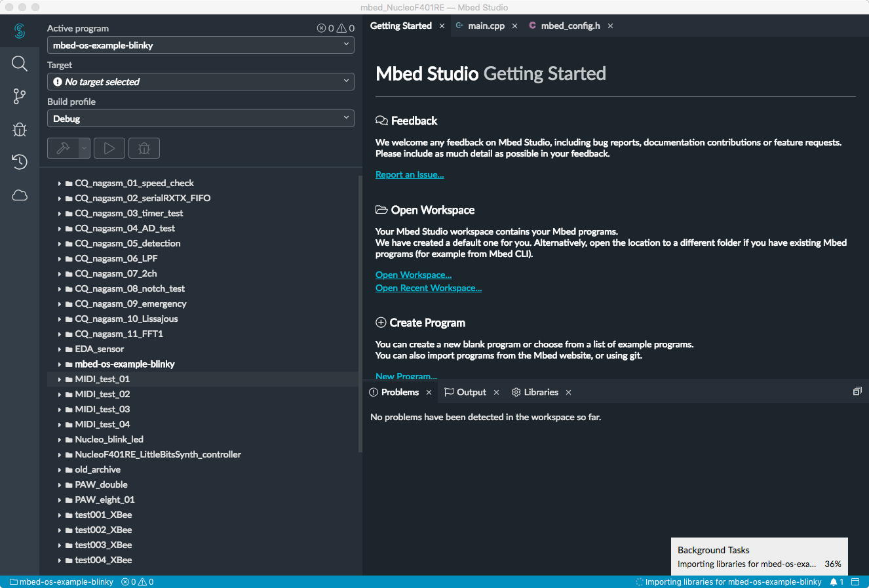Expand the CQ_nagasm_01_speed_check folder
Viewport: 869px width, 588px height.
pyautogui.click(x=60, y=184)
